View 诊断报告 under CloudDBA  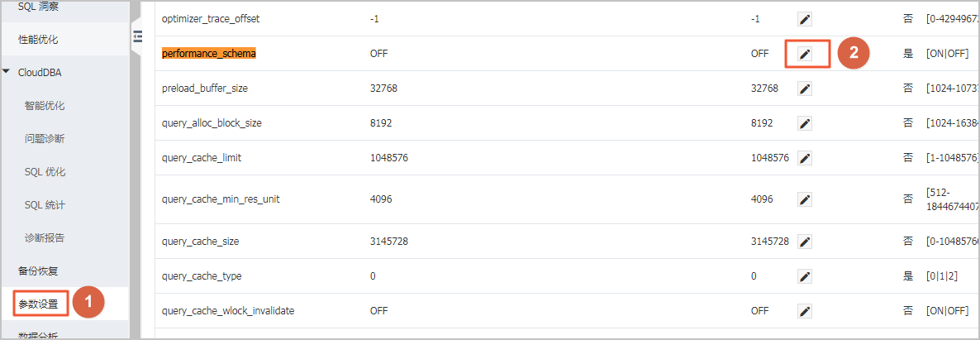(x=45, y=238)
